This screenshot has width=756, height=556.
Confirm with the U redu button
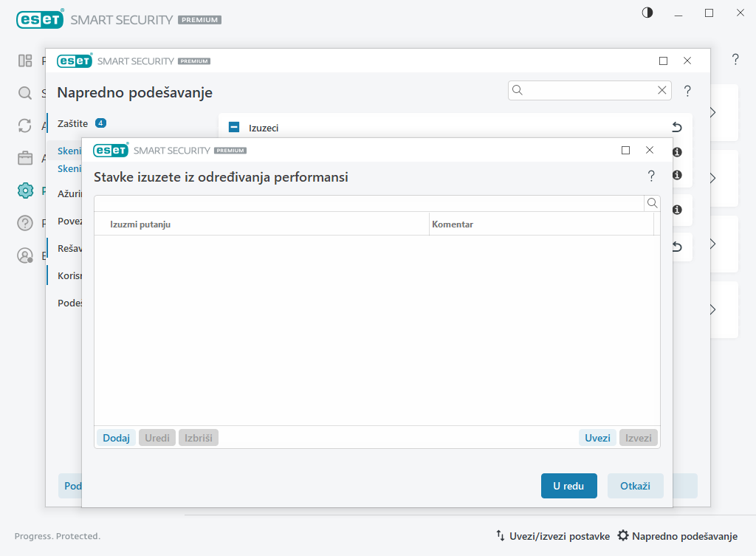568,486
